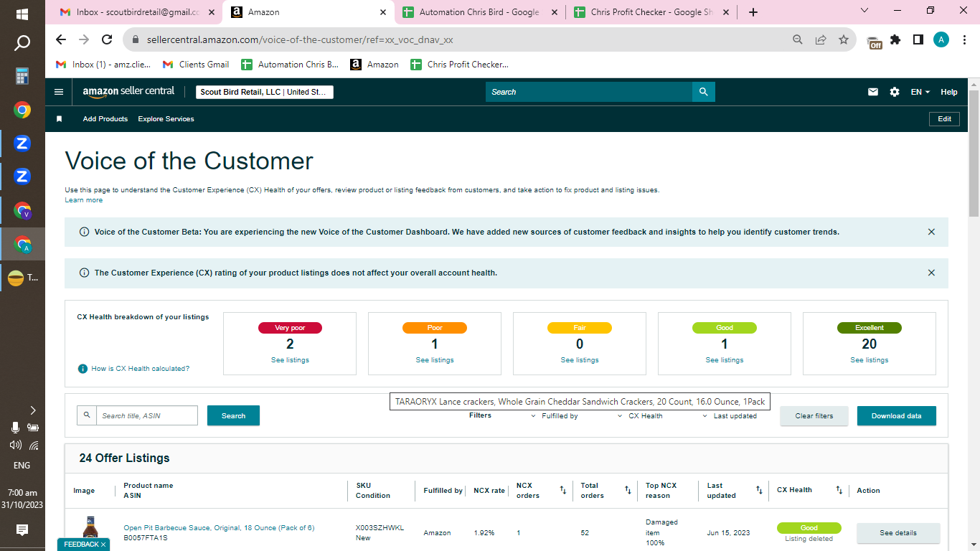Open Chrome side panel icon
Screen dimensions: 980x551
[x=918, y=40]
